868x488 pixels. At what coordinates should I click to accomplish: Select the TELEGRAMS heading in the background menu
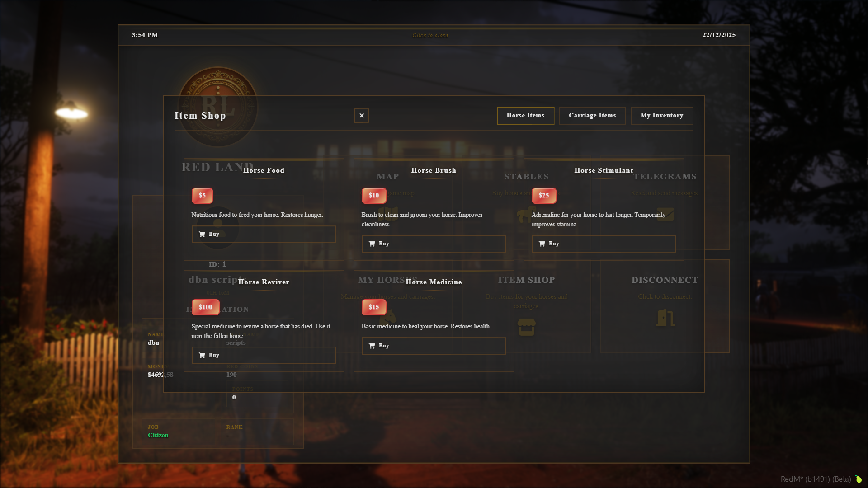click(x=665, y=177)
